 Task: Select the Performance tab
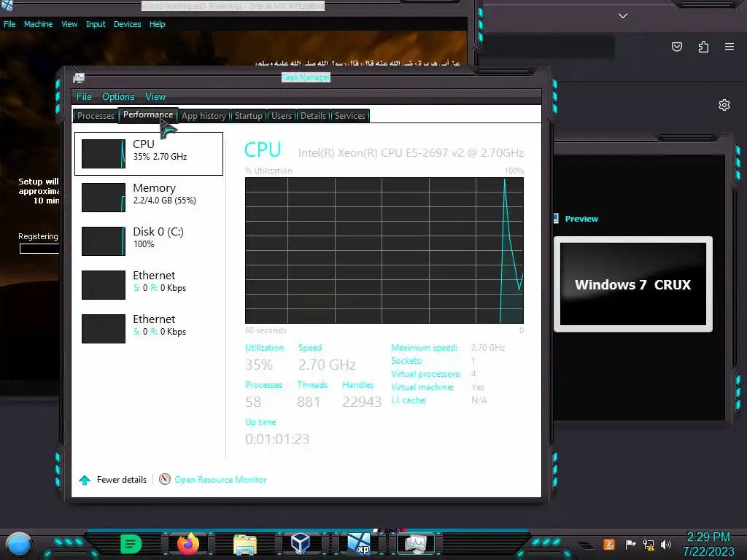[x=148, y=114]
